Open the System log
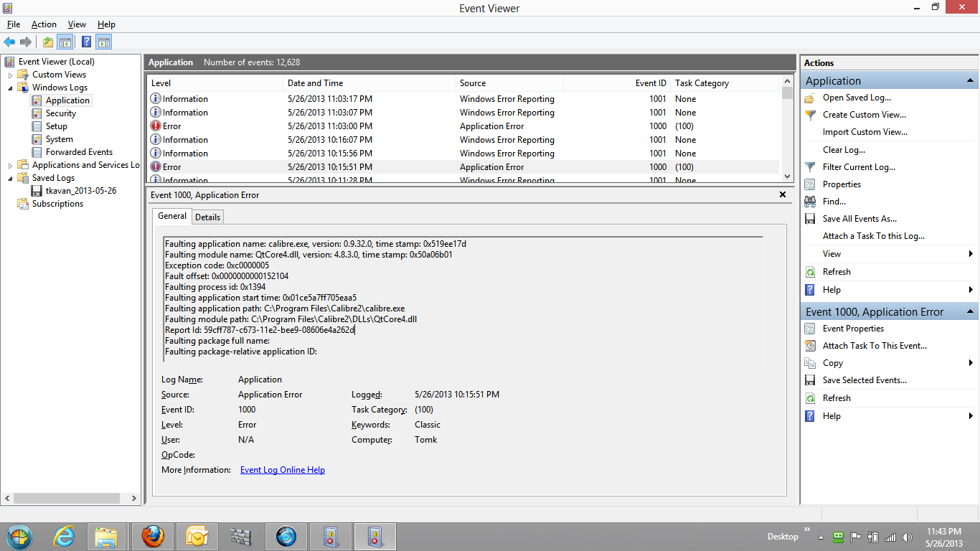Image resolution: width=980 pixels, height=551 pixels. pos(60,139)
